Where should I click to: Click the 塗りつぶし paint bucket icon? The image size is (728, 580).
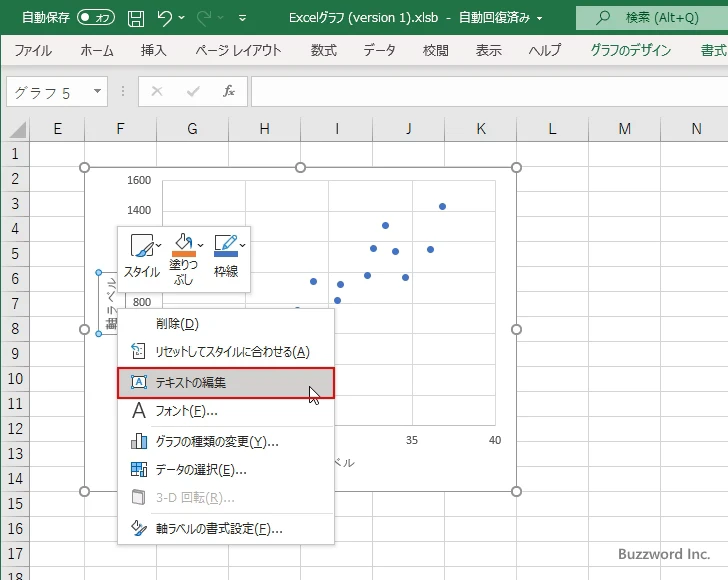tap(183, 245)
